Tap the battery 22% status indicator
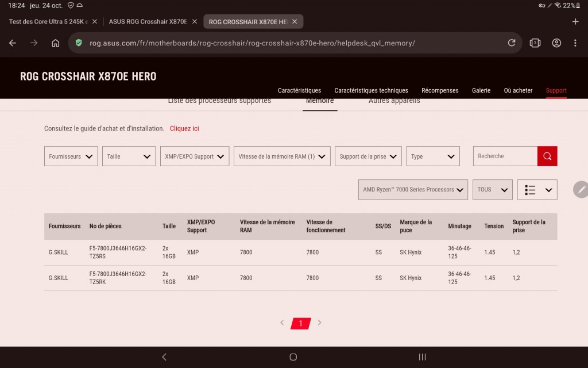Image resolution: width=588 pixels, height=368 pixels. 571,5
